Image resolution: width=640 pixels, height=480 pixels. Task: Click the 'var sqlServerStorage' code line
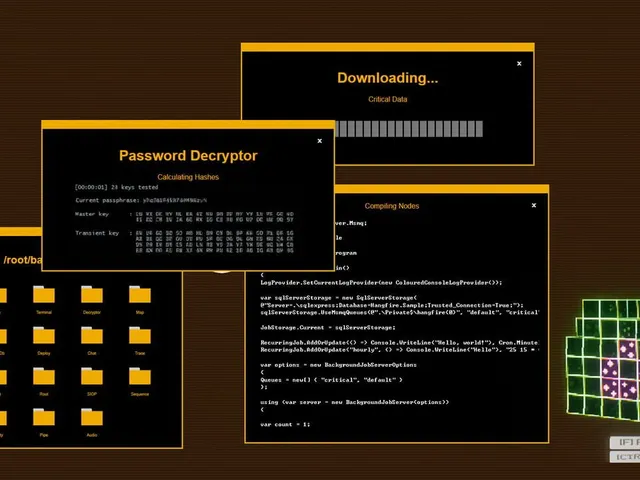(x=339, y=298)
